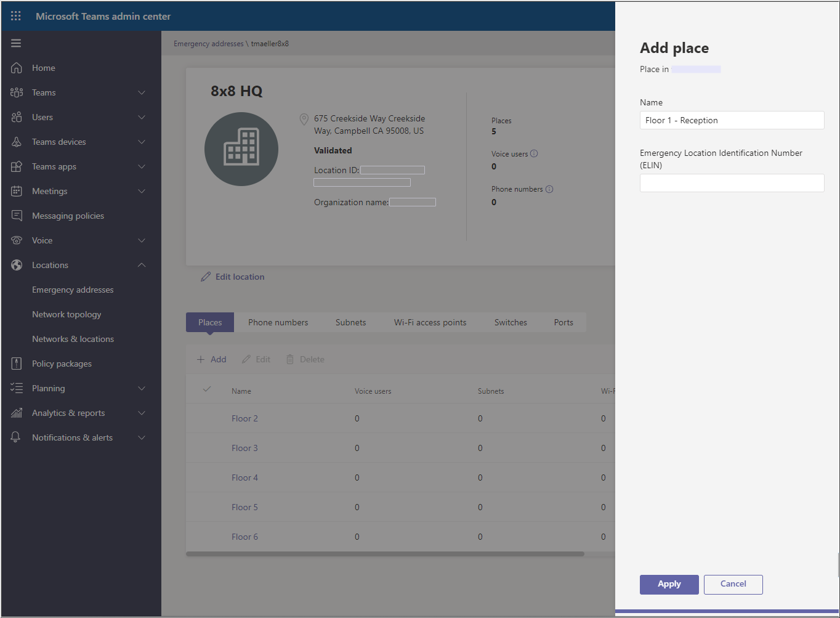Image resolution: width=840 pixels, height=618 pixels.
Task: Expand the Teams devices chevron
Action: click(x=142, y=142)
